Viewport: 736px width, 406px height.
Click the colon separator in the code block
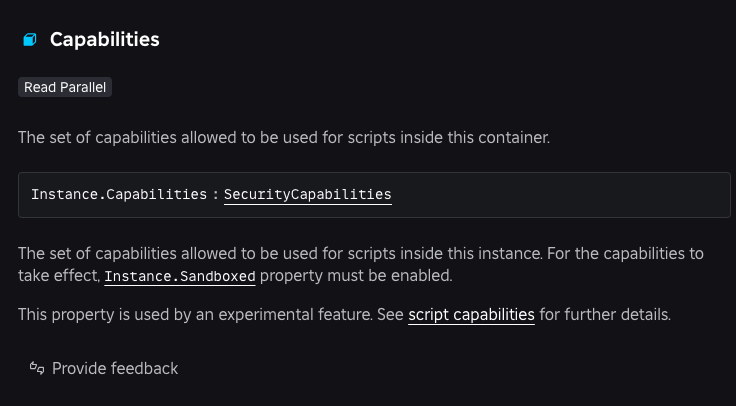tap(215, 194)
